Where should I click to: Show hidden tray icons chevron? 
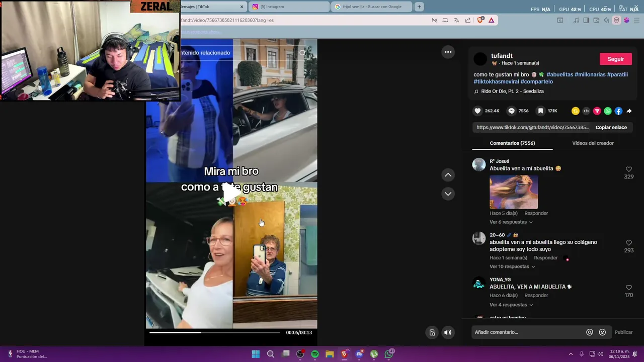point(571,354)
